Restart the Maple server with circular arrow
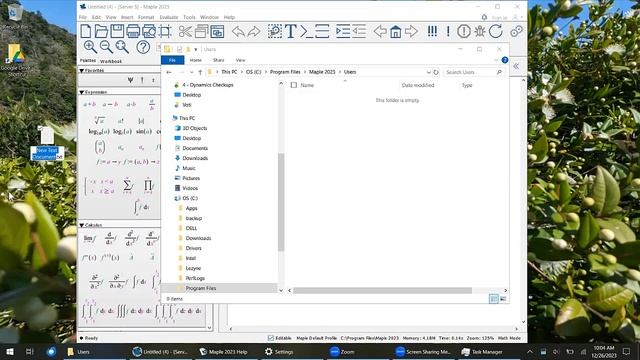This screenshot has height=360, width=640. point(496,31)
